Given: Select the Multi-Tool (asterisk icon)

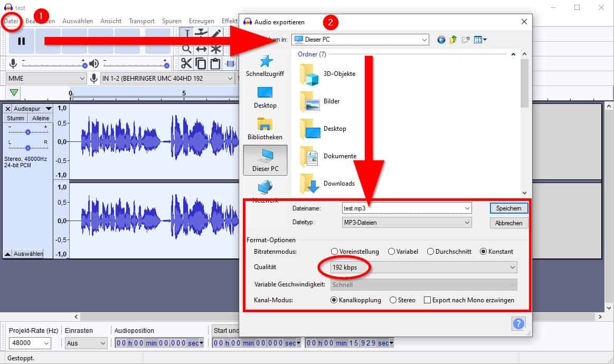Looking at the screenshot, I should (x=216, y=50).
